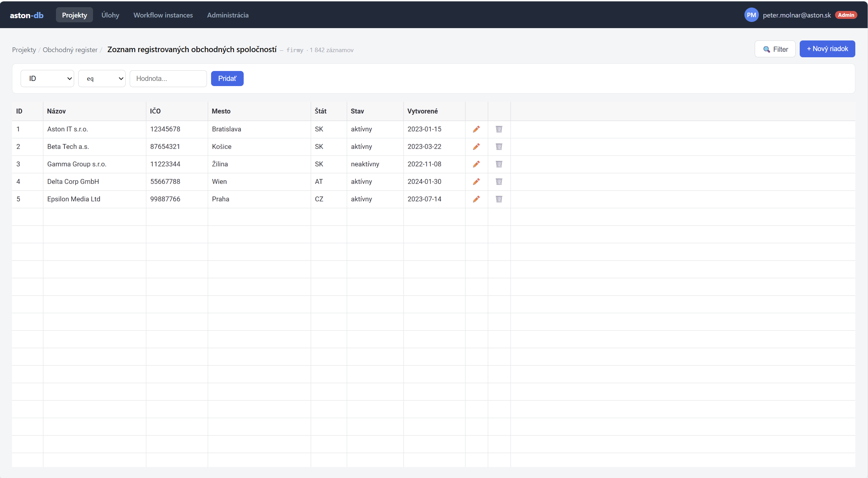Click the date 2023-03-22
The image size is (868, 478).
click(x=434, y=147)
